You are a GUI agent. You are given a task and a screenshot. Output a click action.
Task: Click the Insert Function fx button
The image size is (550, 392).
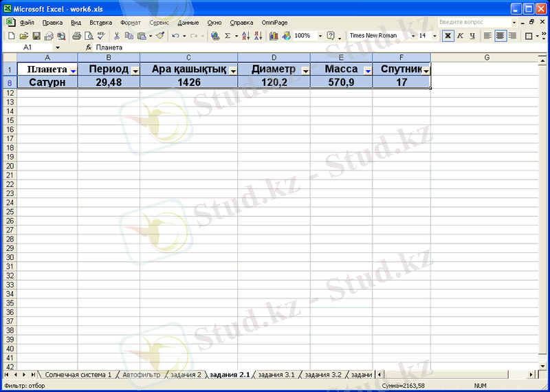[x=89, y=47]
